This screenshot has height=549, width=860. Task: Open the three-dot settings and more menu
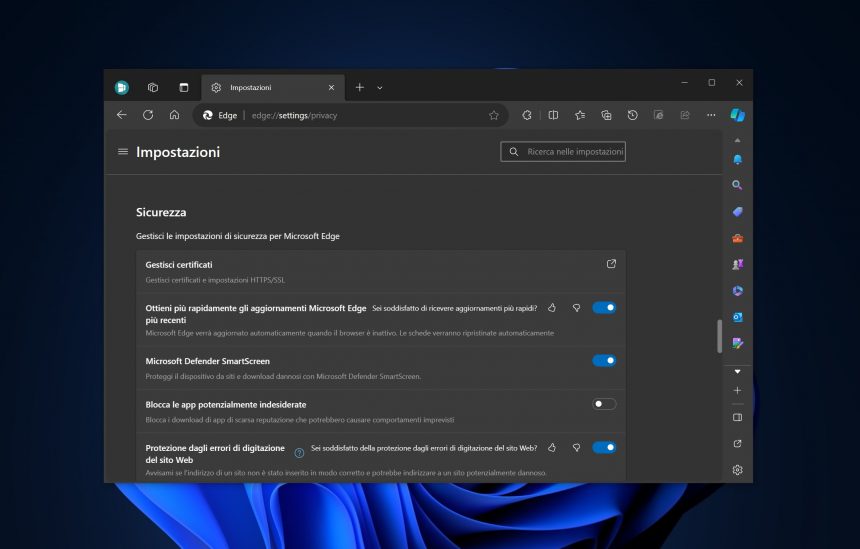point(711,115)
